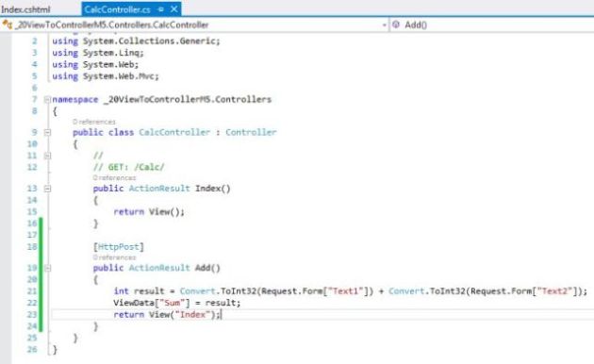Screen dimensions: 594x364
Task: Select the CalcController.cs tab
Action: click(x=117, y=9)
